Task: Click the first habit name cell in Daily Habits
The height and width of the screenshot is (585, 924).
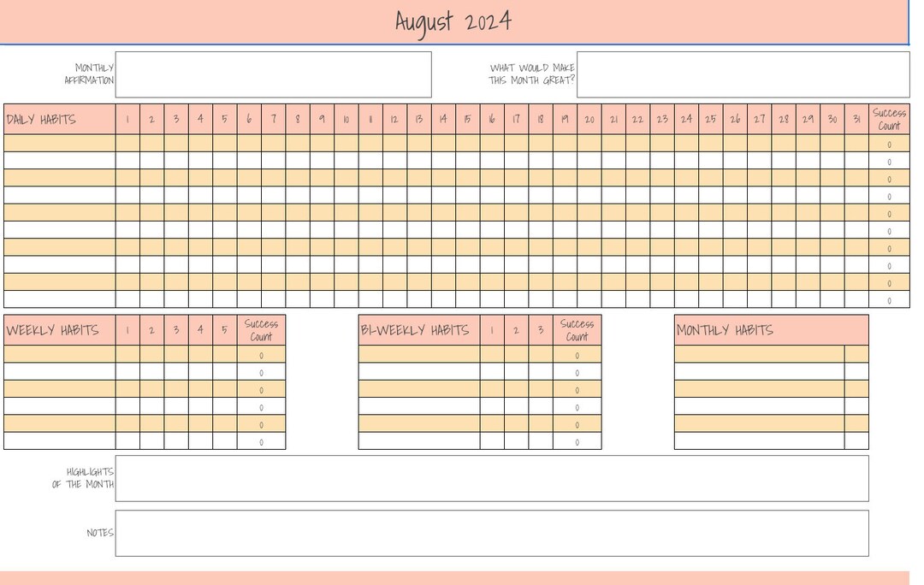Action: click(58, 144)
